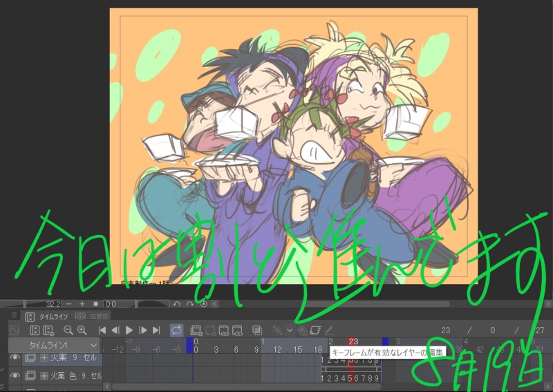The height and width of the screenshot is (392, 553).
Task: Switch to the 四面図 tab
Action: click(93, 317)
